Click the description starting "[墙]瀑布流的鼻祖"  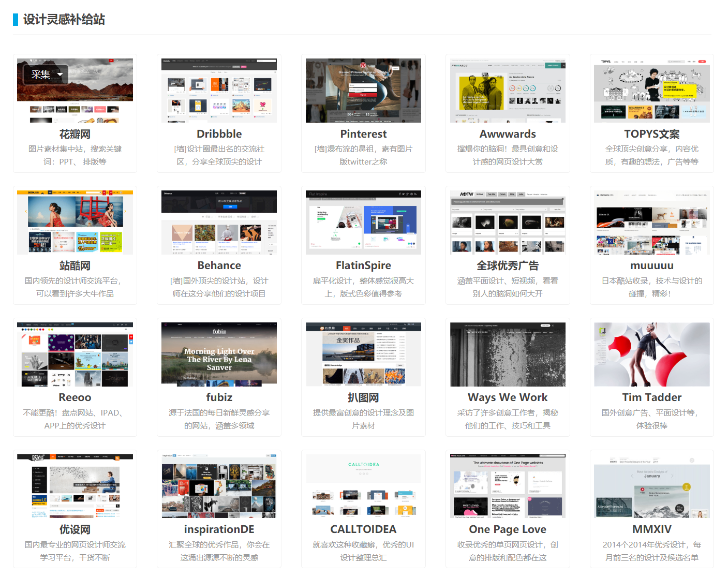pyautogui.click(x=363, y=155)
